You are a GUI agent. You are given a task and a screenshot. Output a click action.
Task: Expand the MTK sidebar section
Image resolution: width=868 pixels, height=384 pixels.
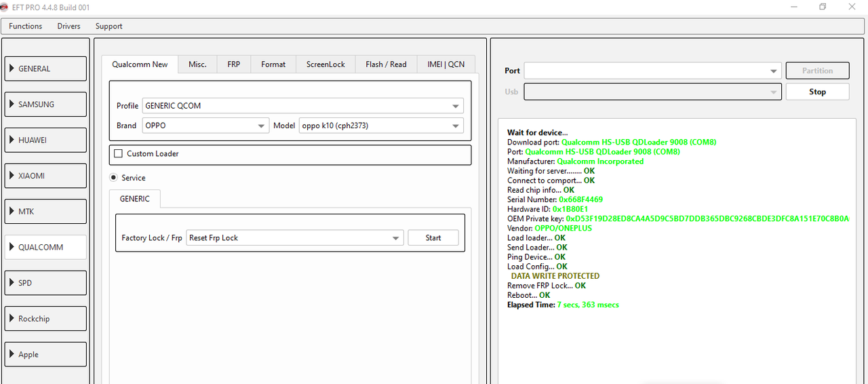(x=46, y=212)
